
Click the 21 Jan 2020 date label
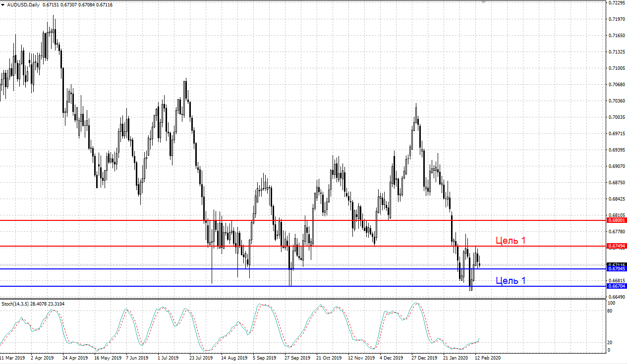[456, 357]
